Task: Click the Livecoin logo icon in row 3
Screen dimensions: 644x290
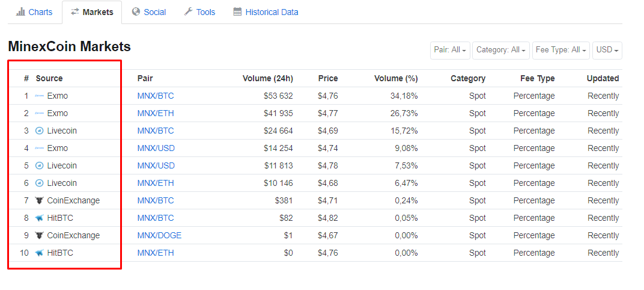Action: 40,131
